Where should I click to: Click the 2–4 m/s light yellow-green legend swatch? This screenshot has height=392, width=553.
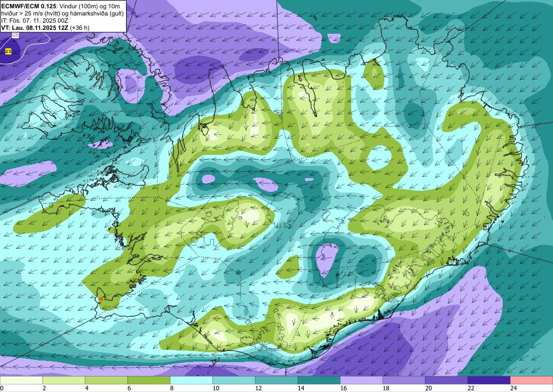click(x=64, y=381)
